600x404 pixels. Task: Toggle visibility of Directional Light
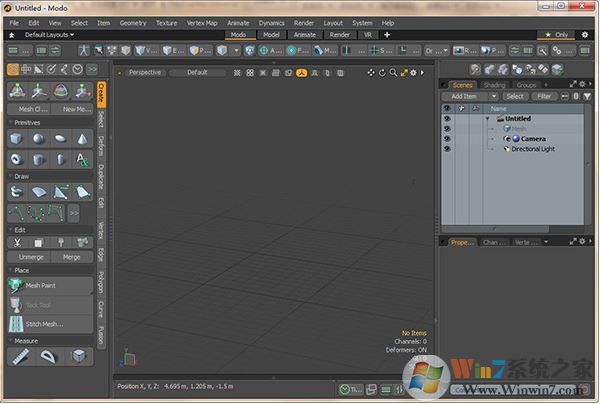pyautogui.click(x=447, y=149)
